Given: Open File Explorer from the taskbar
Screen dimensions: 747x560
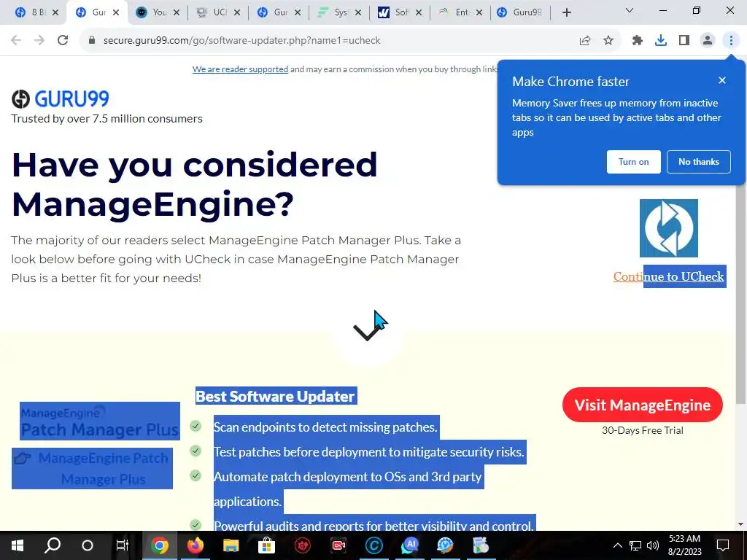Looking at the screenshot, I should pyautogui.click(x=231, y=545).
